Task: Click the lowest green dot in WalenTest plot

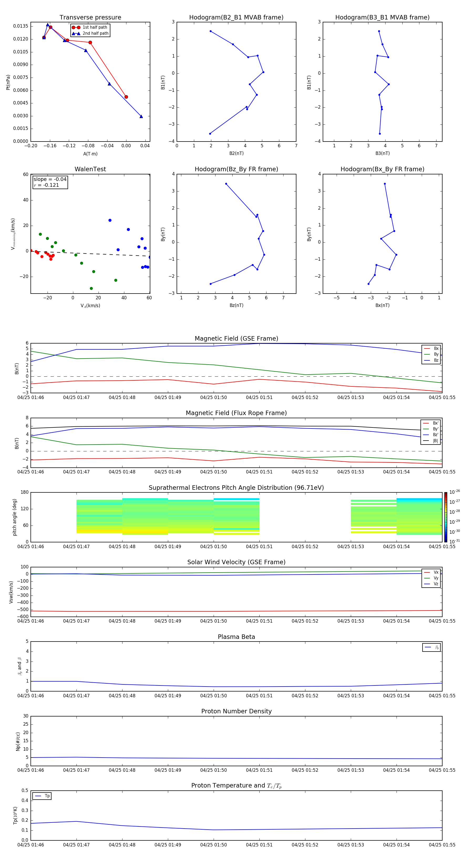Action: click(91, 289)
